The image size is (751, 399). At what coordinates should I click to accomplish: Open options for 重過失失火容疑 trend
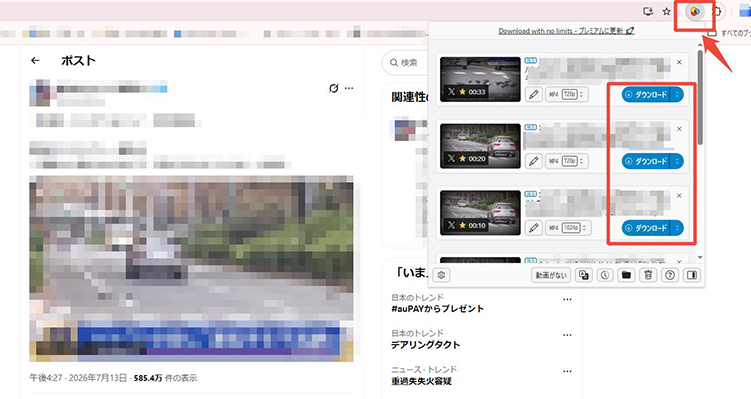(x=567, y=371)
